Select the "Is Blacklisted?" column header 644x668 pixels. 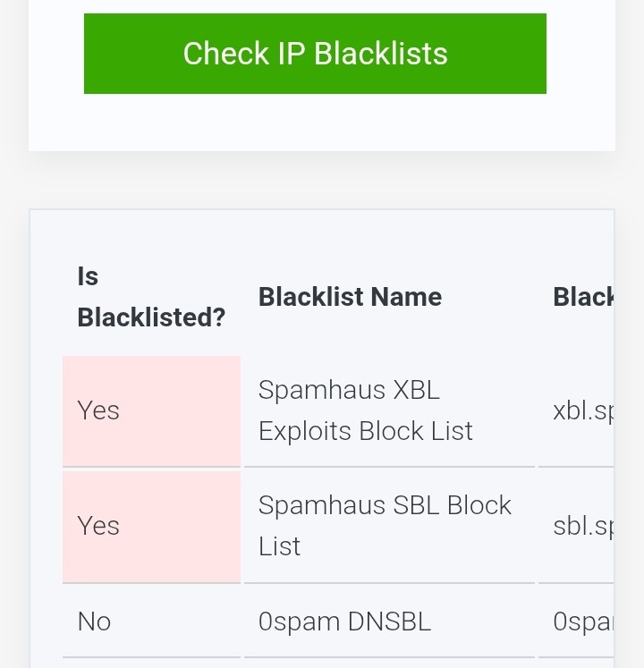pos(151,297)
